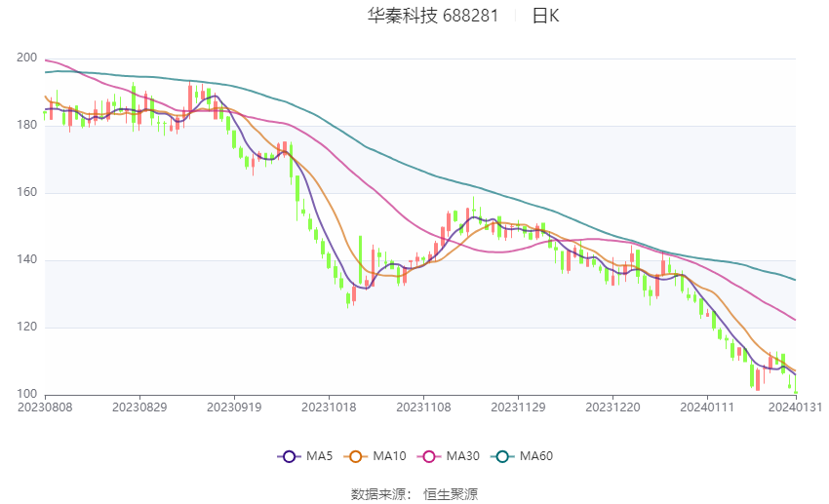This screenshot has width=829, height=504.
Task: Click the 20240131 end date label
Action: 796,407
